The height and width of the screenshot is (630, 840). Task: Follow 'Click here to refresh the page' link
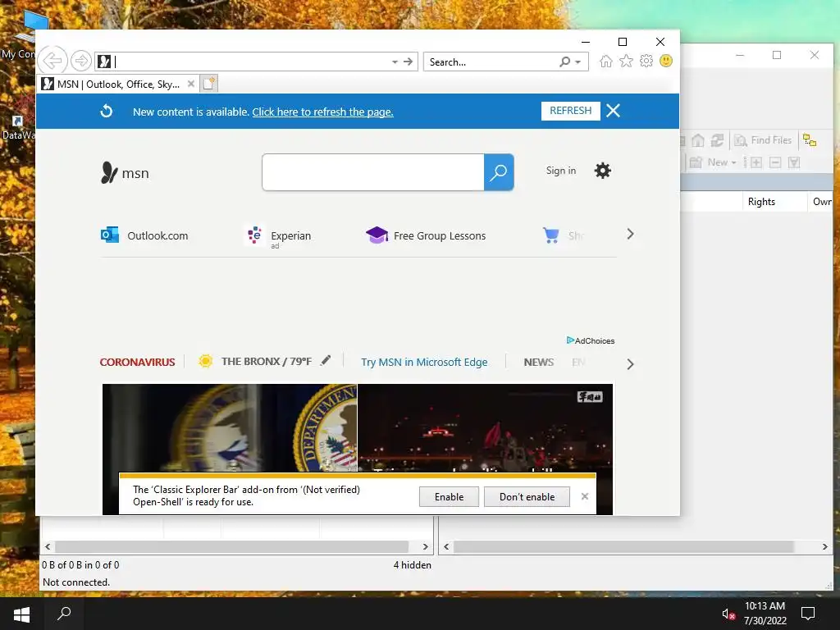click(322, 112)
